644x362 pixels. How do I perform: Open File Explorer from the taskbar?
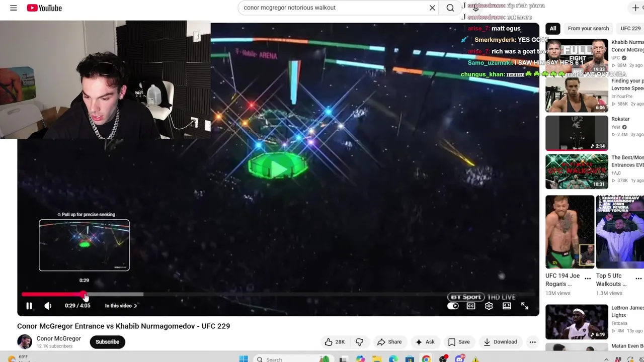[377, 359]
